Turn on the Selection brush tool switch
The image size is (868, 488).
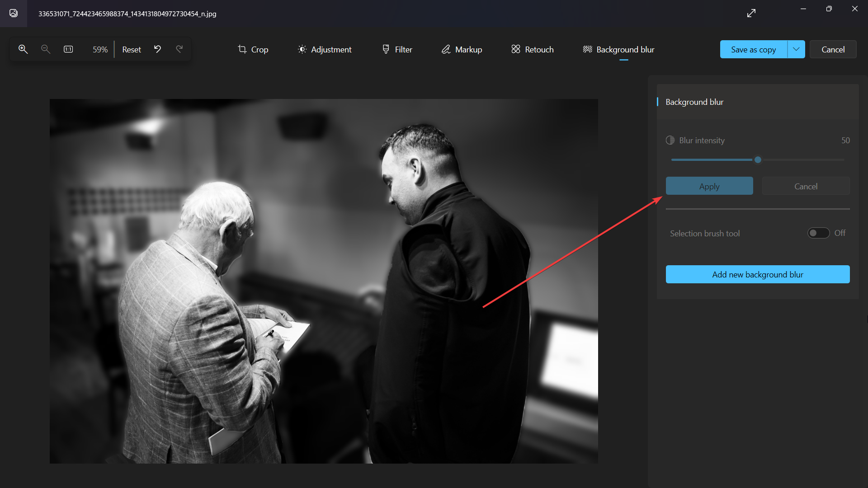click(818, 233)
